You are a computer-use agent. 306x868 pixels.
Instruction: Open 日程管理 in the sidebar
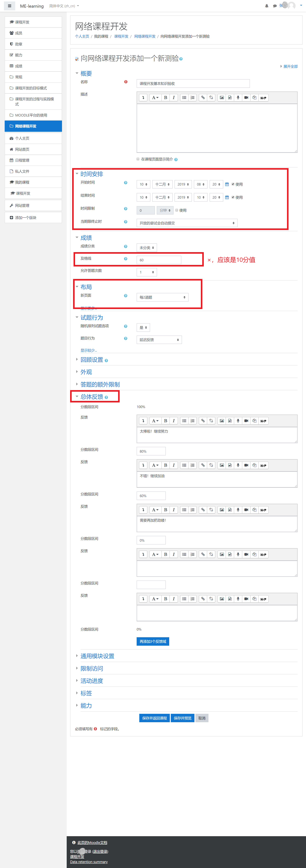[x=22, y=160]
